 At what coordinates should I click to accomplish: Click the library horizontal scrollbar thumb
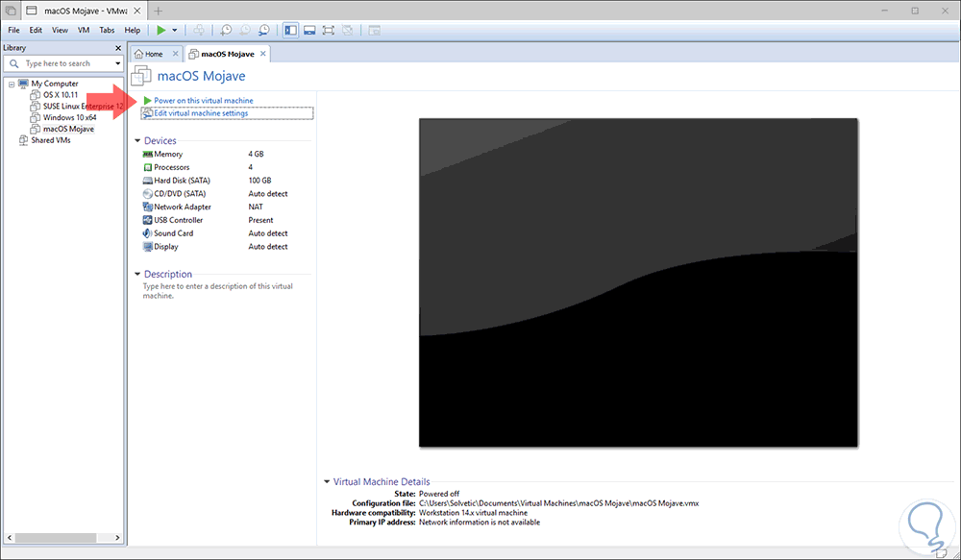56,537
